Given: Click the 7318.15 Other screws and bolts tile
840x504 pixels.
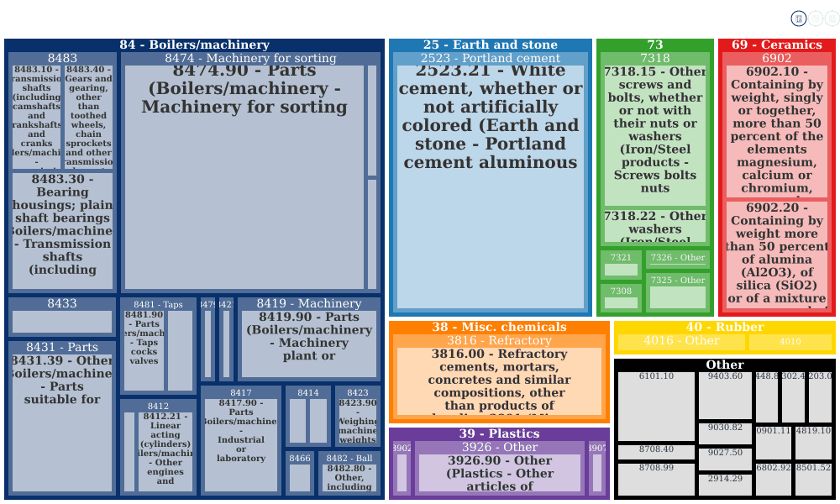Looking at the screenshot, I should [x=655, y=136].
